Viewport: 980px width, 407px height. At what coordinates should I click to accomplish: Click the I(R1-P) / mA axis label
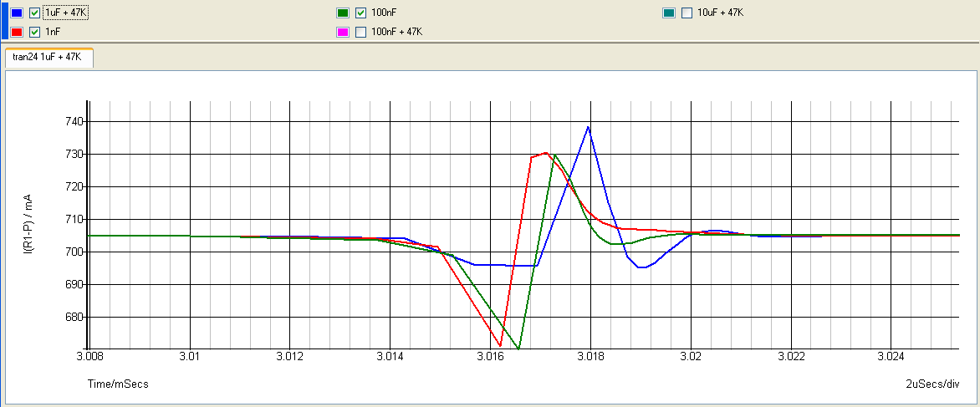coord(28,224)
